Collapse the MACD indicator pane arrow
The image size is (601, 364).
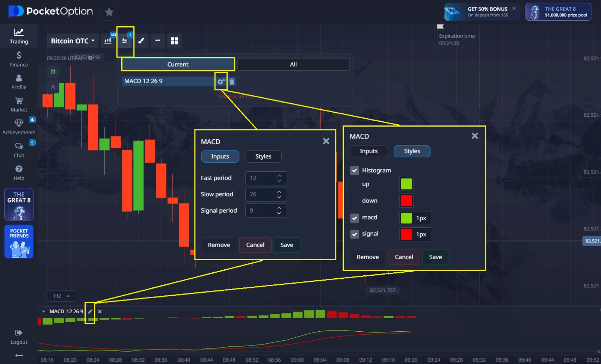[44, 311]
